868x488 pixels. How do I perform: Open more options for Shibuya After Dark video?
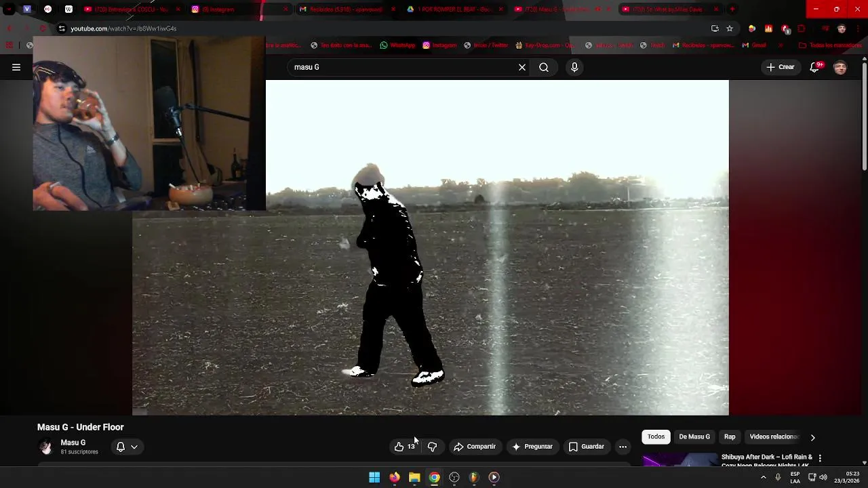pyautogui.click(x=820, y=458)
